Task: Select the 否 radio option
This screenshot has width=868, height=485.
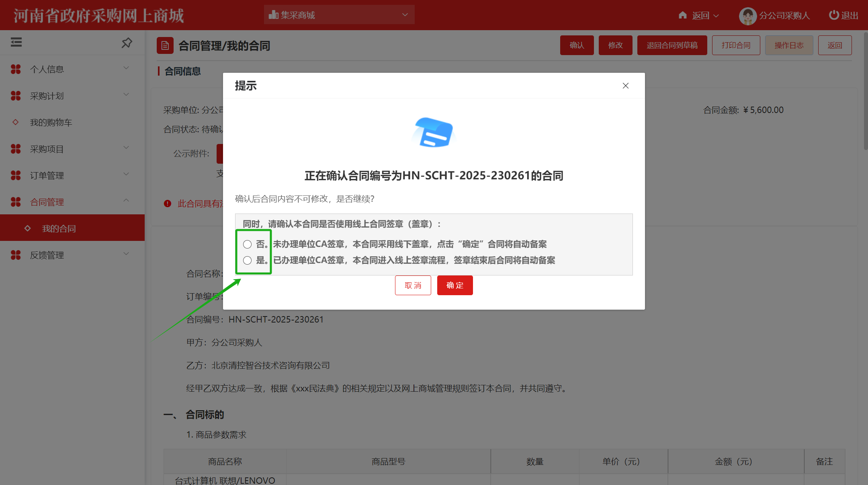Action: (247, 244)
